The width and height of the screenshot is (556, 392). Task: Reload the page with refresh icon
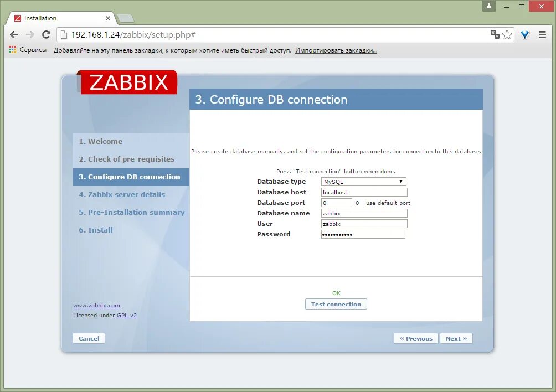click(x=46, y=35)
